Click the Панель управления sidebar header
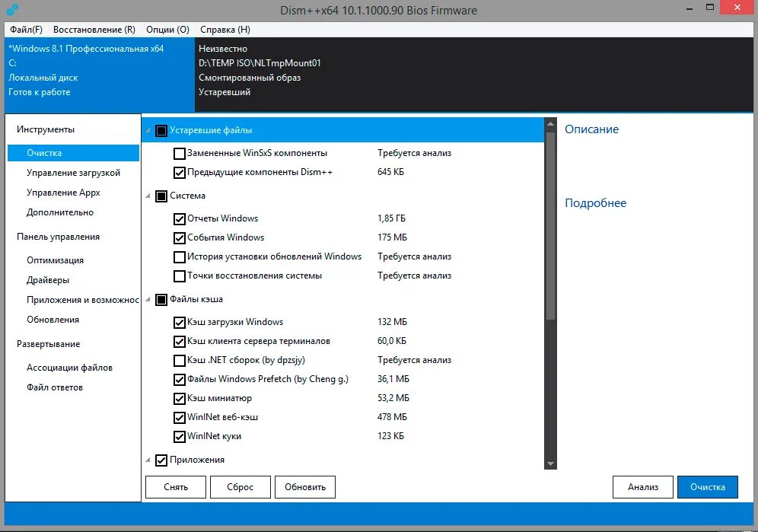The height and width of the screenshot is (532, 758). tap(58, 237)
